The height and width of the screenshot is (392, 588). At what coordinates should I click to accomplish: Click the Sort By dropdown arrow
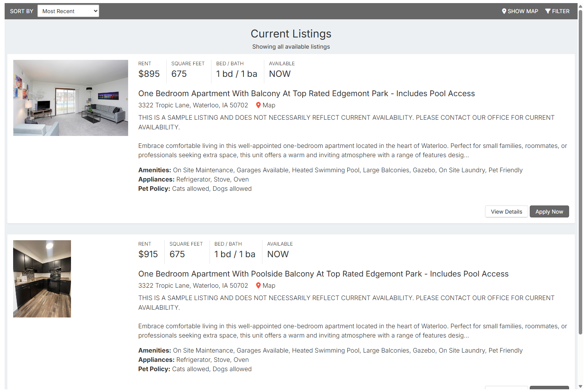[95, 11]
